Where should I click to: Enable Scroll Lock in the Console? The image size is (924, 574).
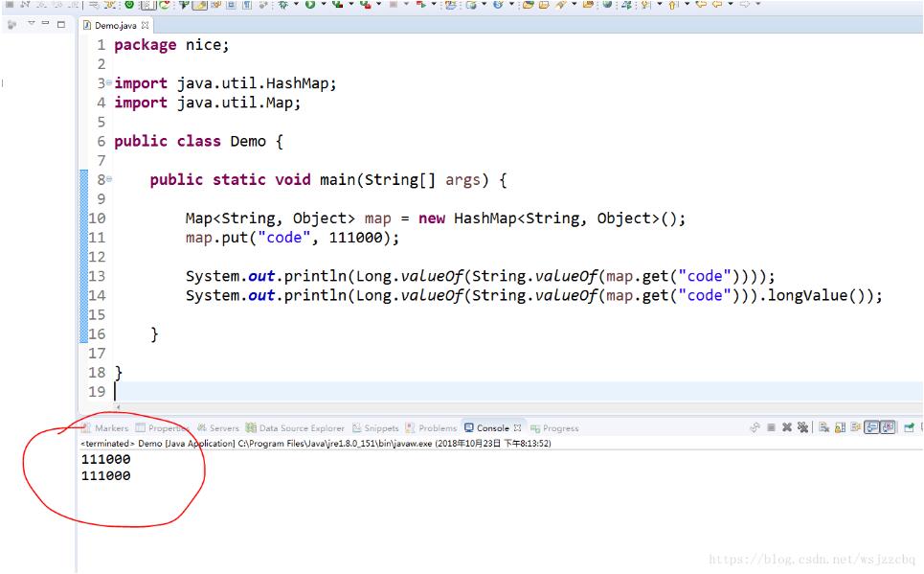click(x=841, y=427)
